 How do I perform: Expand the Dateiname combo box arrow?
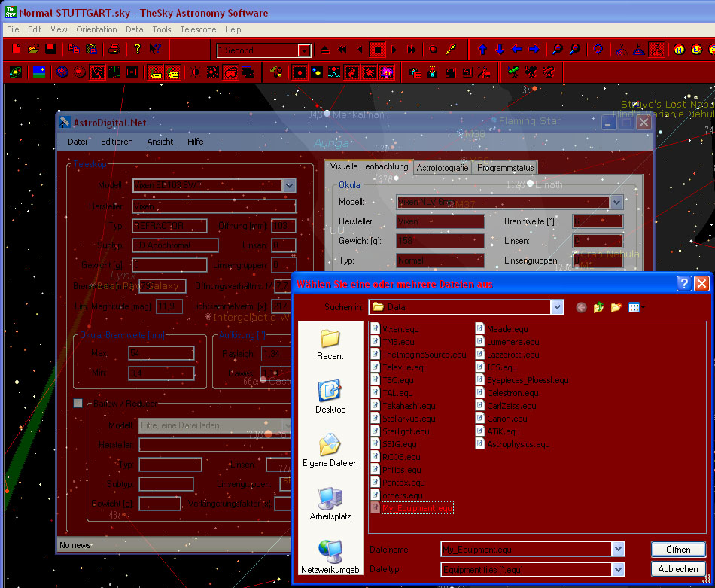tap(618, 549)
